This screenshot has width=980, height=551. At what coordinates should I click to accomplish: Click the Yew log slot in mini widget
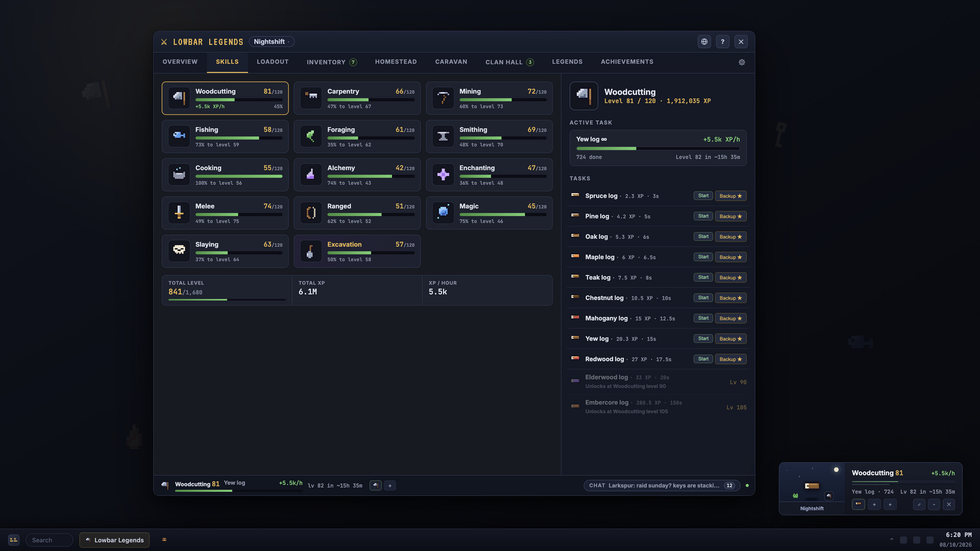pyautogui.click(x=859, y=504)
